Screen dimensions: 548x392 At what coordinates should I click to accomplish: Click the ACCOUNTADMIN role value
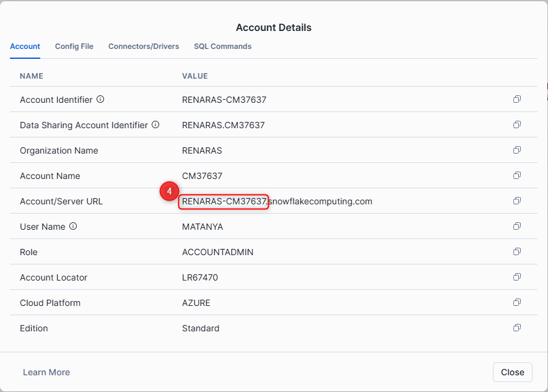pyautogui.click(x=218, y=252)
